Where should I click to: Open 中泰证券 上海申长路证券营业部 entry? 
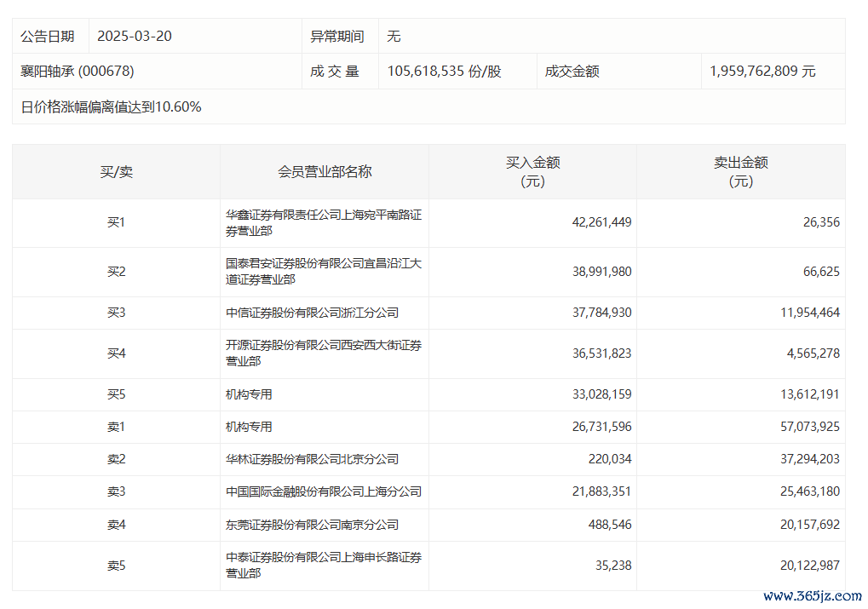click(x=323, y=565)
